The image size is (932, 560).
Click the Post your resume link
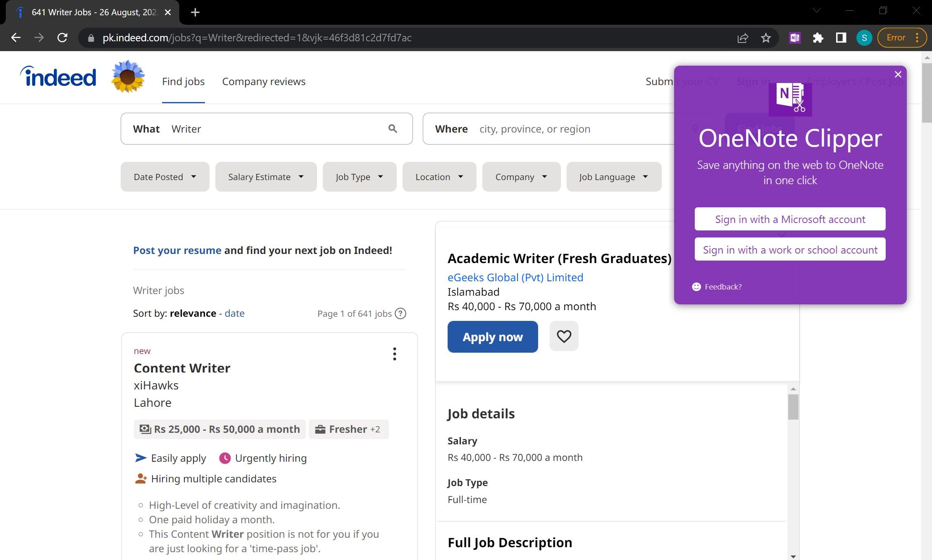point(176,250)
